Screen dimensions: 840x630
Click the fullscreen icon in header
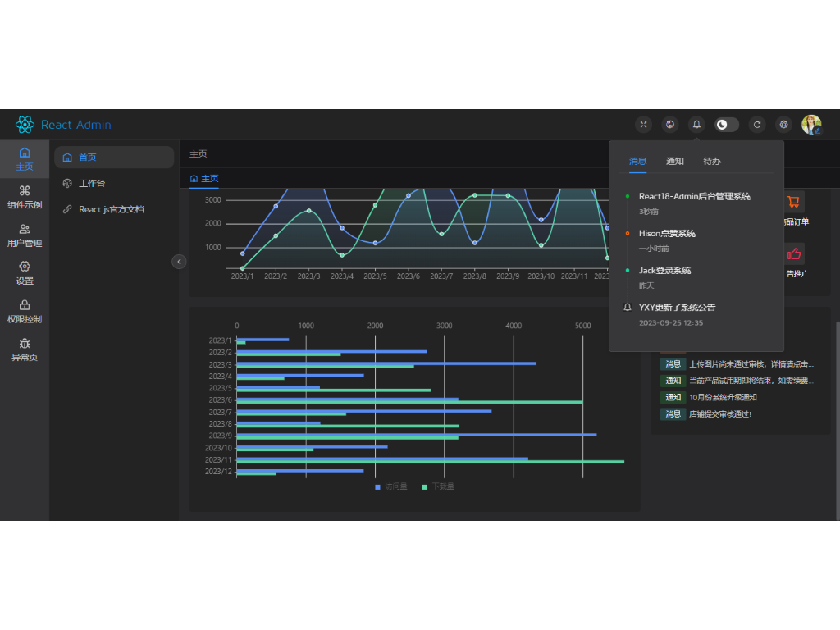tap(643, 125)
